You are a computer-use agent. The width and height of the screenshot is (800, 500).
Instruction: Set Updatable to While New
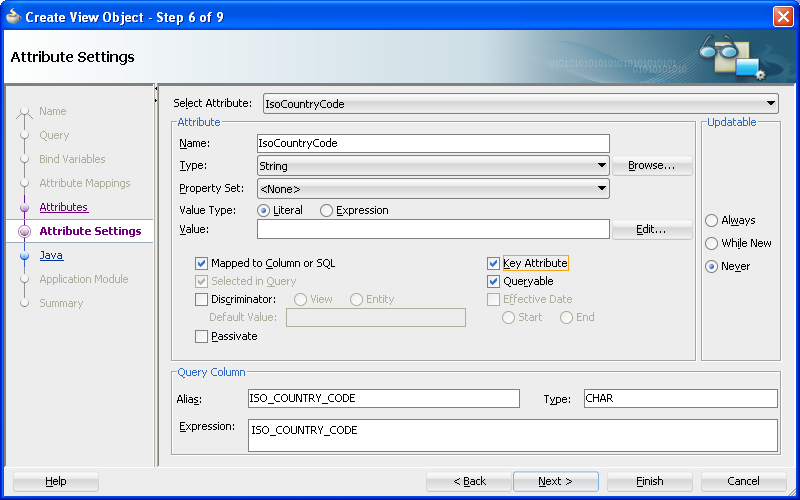(x=711, y=243)
